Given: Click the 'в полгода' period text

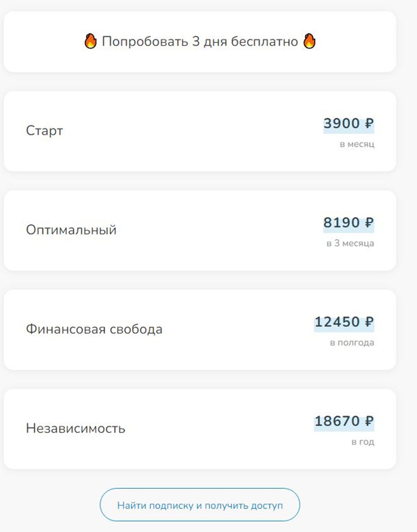Looking at the screenshot, I should pos(352,342).
